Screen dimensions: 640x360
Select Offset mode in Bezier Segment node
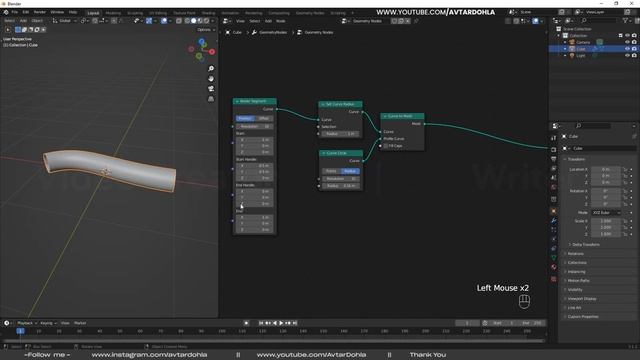click(264, 118)
